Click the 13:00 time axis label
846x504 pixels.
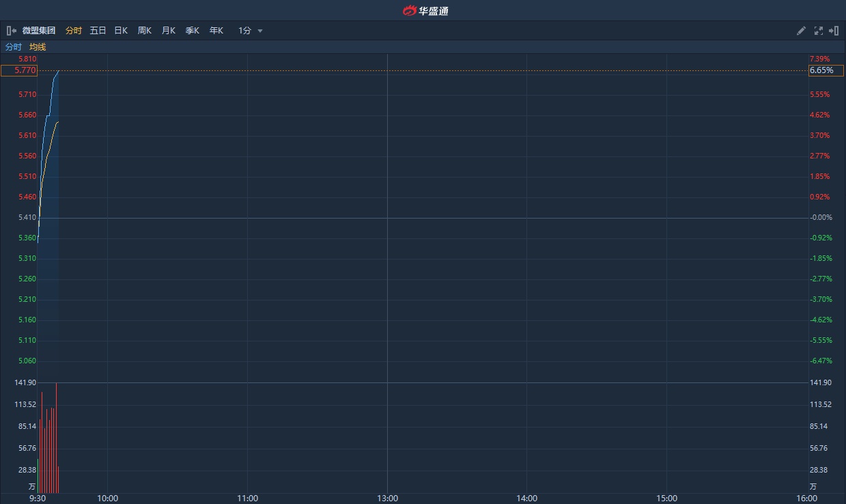click(x=387, y=498)
